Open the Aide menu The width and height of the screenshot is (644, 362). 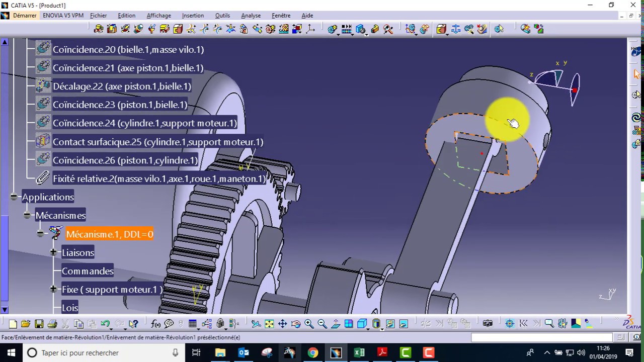pos(307,16)
